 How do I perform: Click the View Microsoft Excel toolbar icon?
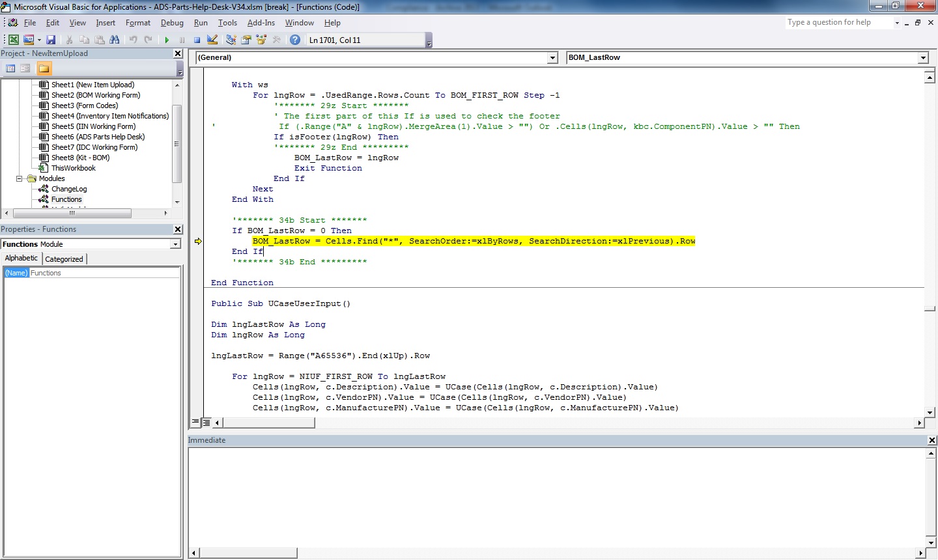[x=13, y=40]
